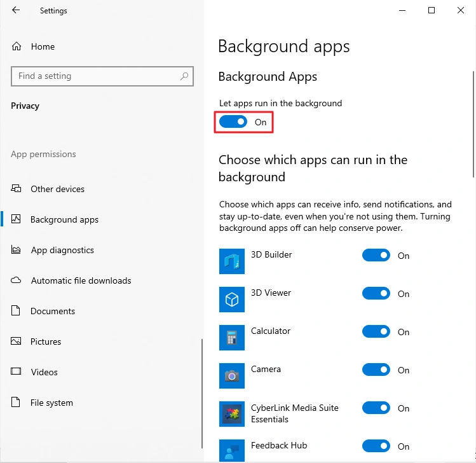Click the 3D Builder app name
The image size is (476, 463).
coord(271,254)
